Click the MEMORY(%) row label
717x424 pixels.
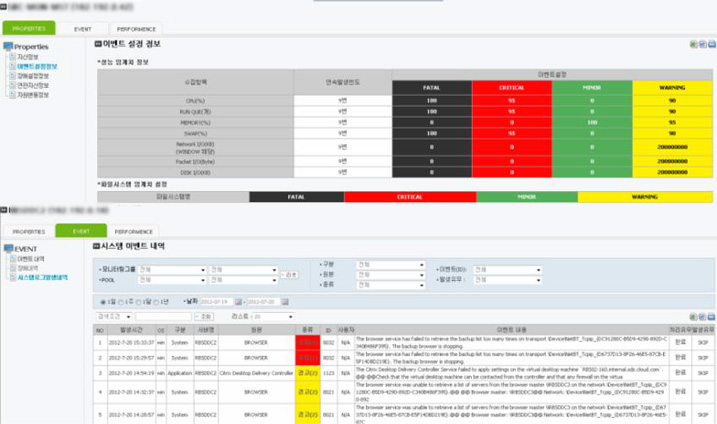(x=195, y=123)
